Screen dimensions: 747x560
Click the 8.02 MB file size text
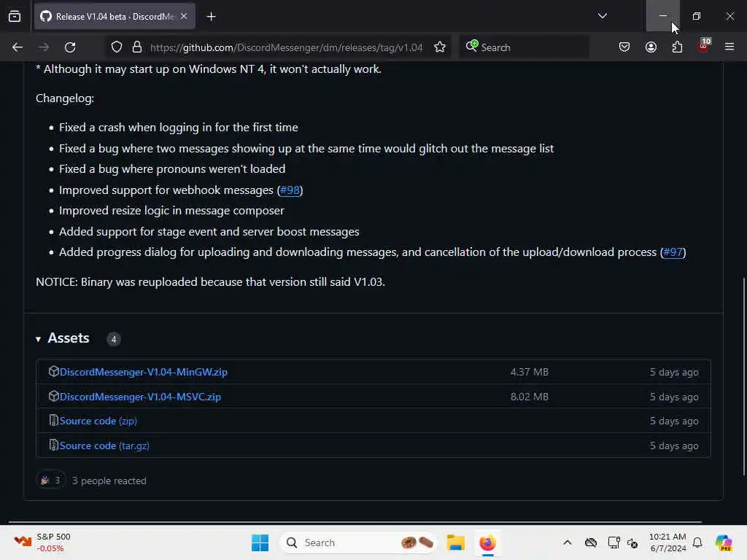point(530,397)
